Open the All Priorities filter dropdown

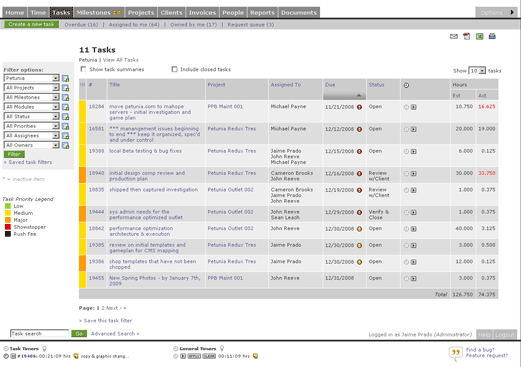(32, 126)
